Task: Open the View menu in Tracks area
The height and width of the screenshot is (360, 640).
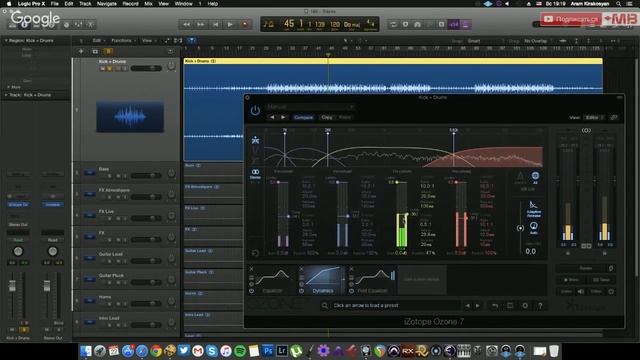Action: pyautogui.click(x=148, y=40)
